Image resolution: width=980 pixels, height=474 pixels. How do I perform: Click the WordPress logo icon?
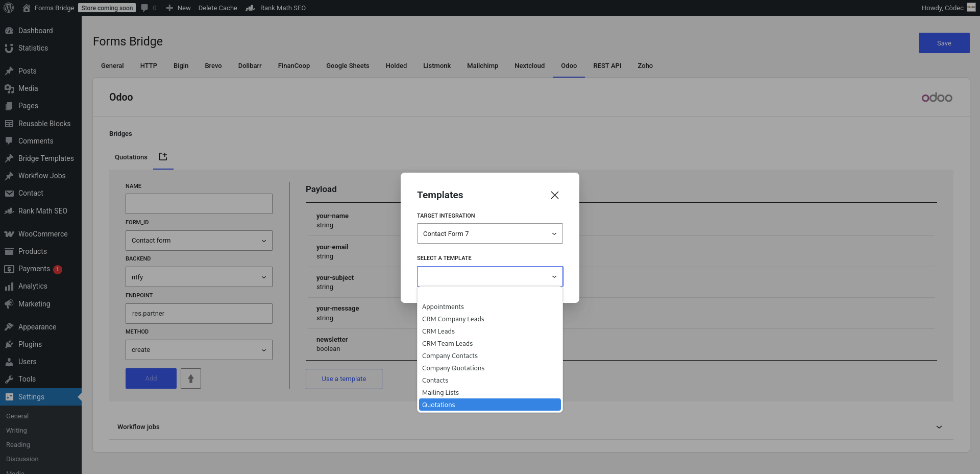coord(9,8)
